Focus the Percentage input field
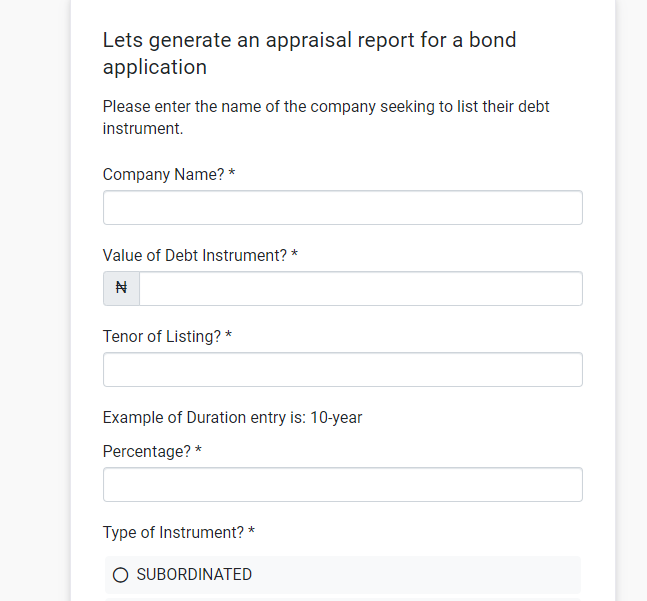The width and height of the screenshot is (647, 601). click(x=342, y=485)
